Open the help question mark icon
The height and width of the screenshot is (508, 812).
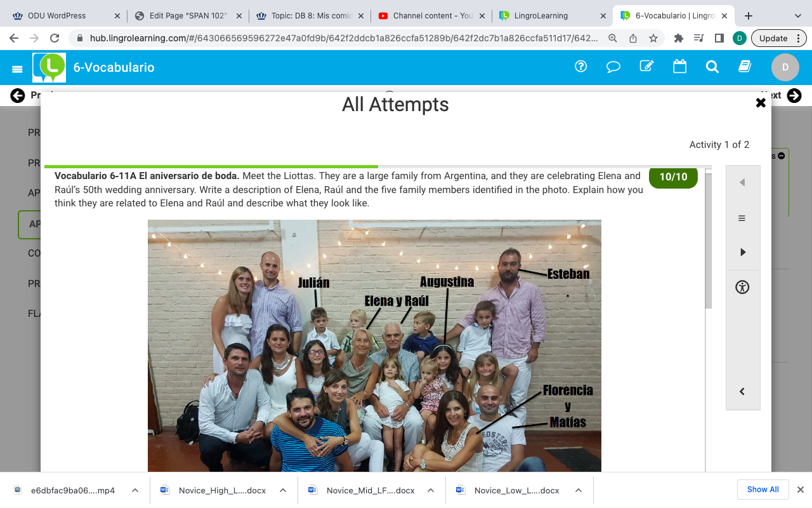[580, 66]
